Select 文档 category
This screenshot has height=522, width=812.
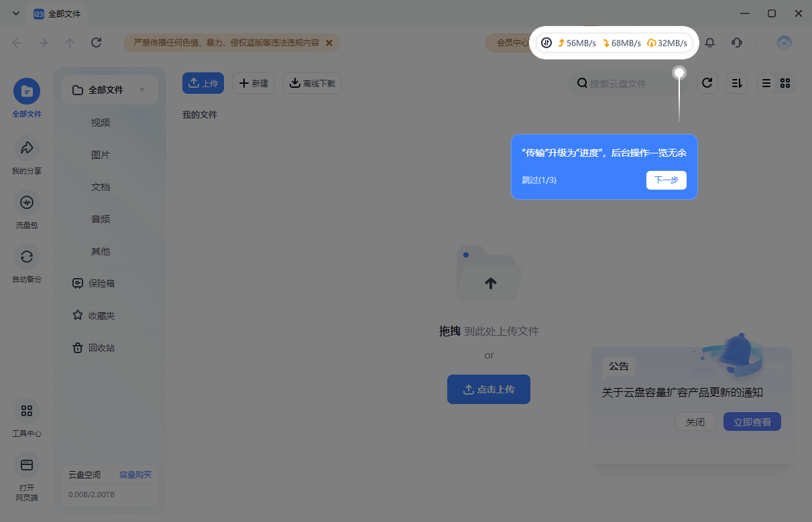[x=101, y=187]
